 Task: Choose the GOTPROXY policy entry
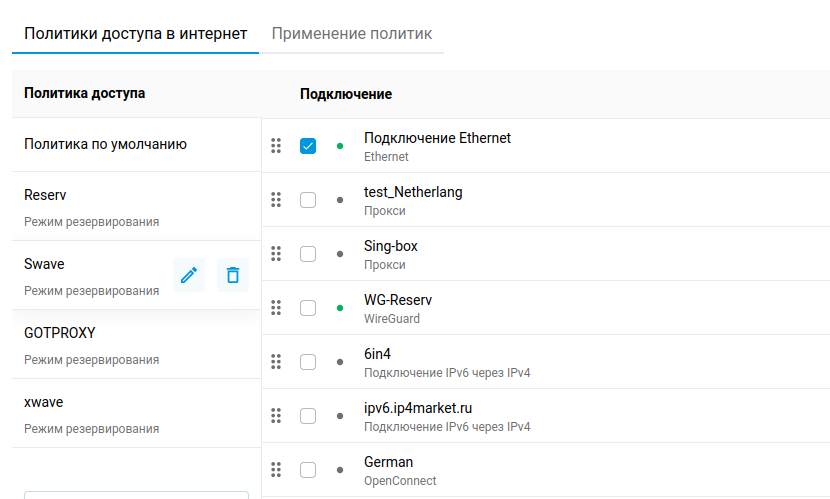(x=137, y=344)
